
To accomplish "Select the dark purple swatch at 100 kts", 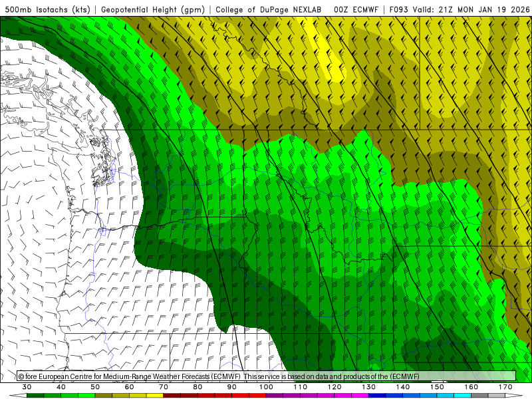I will coord(275,396).
